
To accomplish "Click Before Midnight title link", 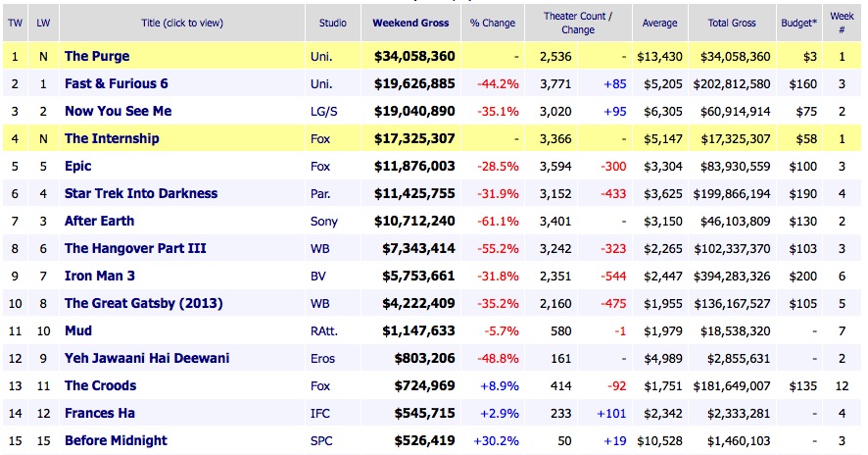I will (x=116, y=440).
